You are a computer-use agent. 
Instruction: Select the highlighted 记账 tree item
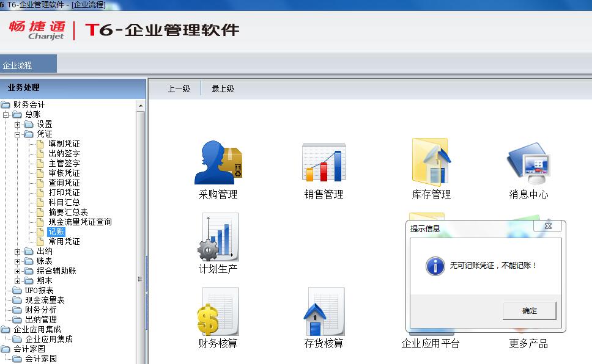pos(56,231)
